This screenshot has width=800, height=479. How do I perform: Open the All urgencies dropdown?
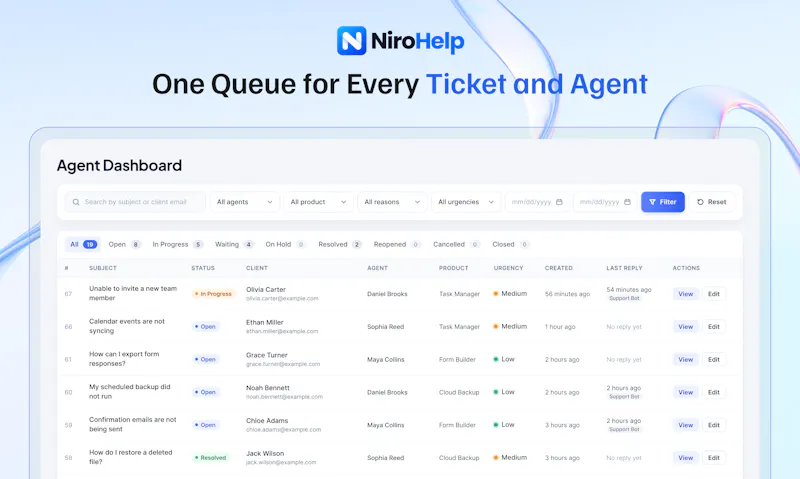click(x=466, y=202)
